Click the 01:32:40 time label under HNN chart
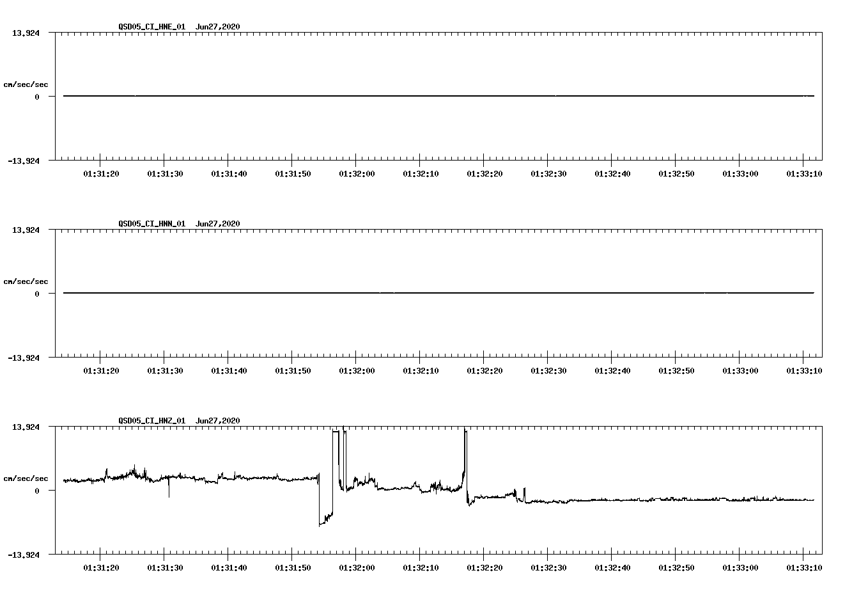The height and width of the screenshot is (591, 868). [612, 371]
